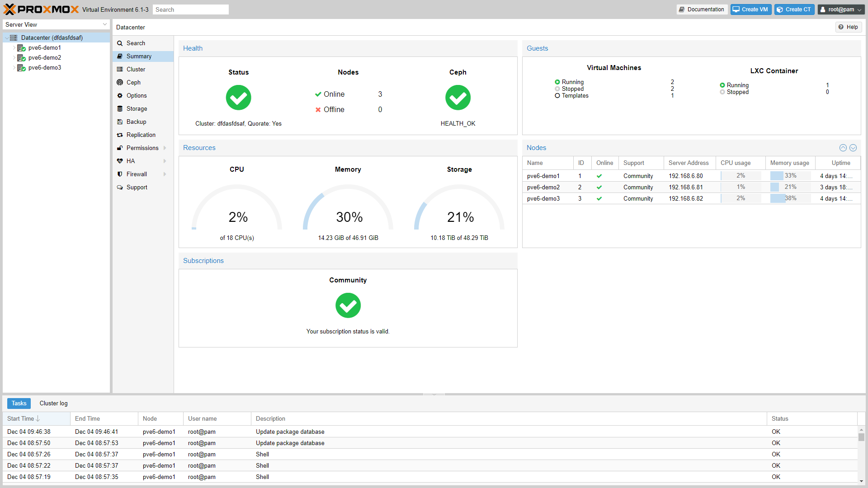This screenshot has height=488, width=868.
Task: Expand the HA menu item
Action: 166,161
